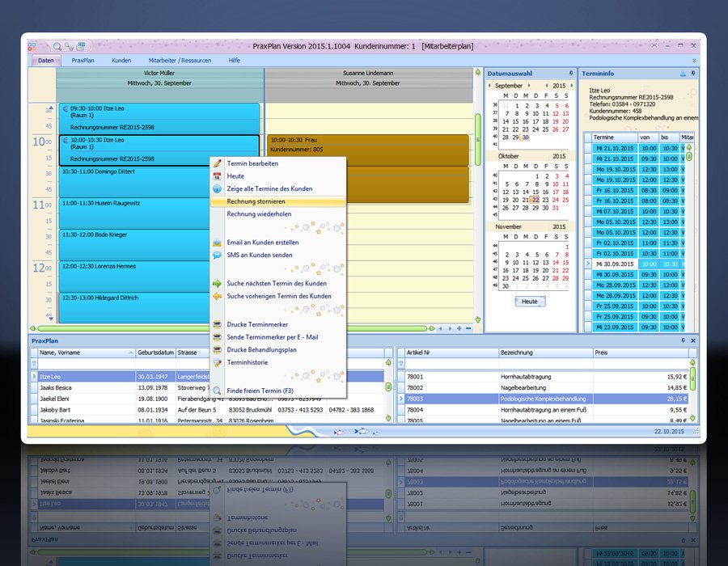Select the 10:30-11:00 Domingo Dittert appointment
This screenshot has width=728, height=566.
(134, 182)
